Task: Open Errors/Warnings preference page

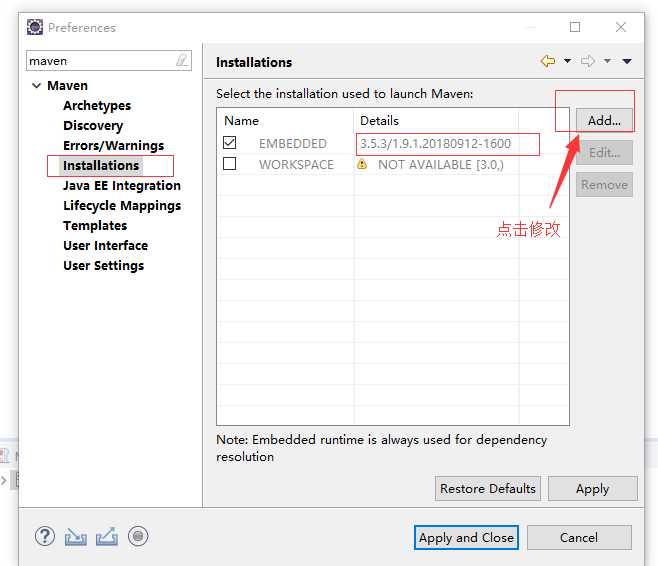Action: tap(113, 146)
